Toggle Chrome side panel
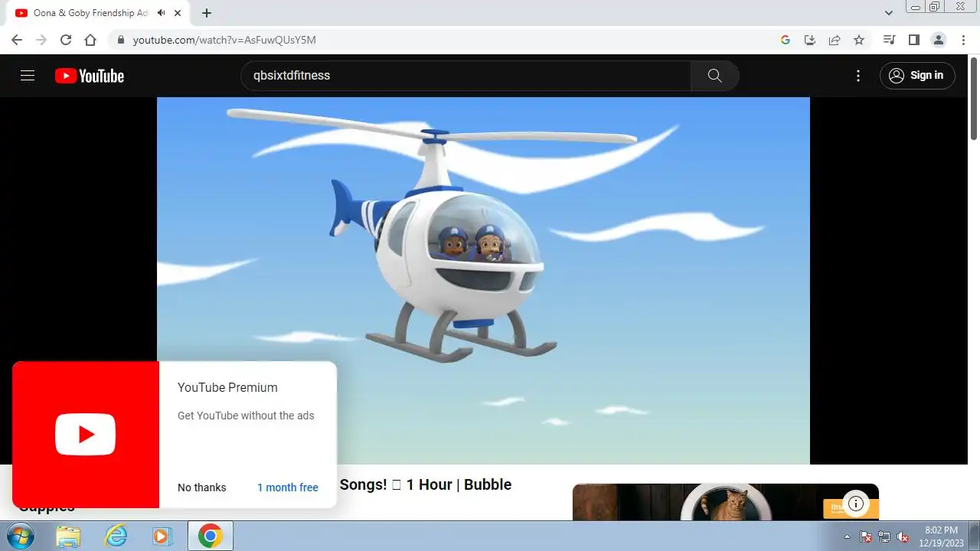Viewport: 980px width, 551px height. 913,40
